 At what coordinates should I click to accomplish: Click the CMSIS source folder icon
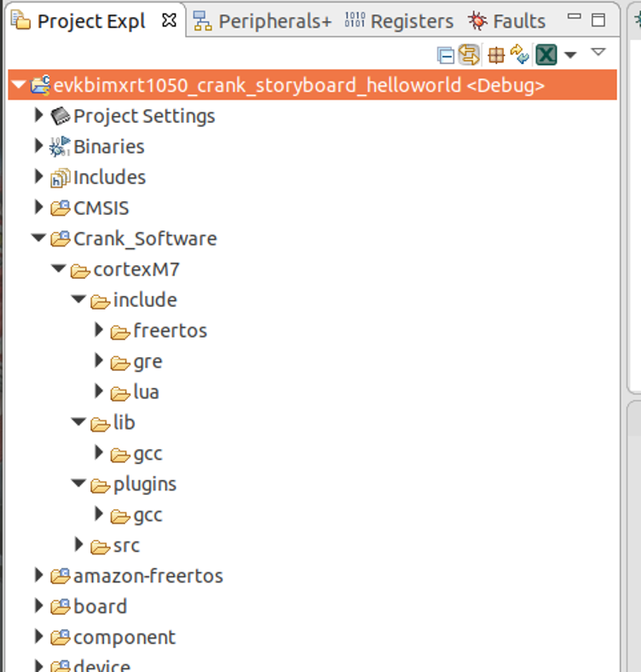click(x=60, y=208)
